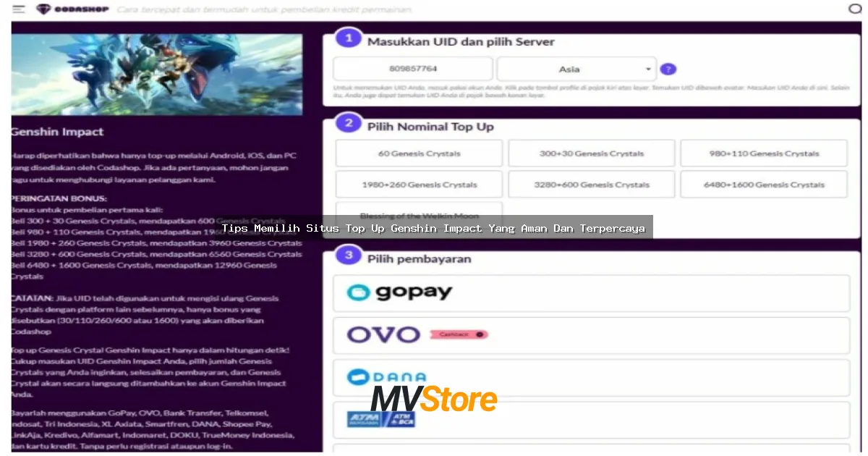Choose OVO payment method
The image size is (868, 456).
pos(591,335)
